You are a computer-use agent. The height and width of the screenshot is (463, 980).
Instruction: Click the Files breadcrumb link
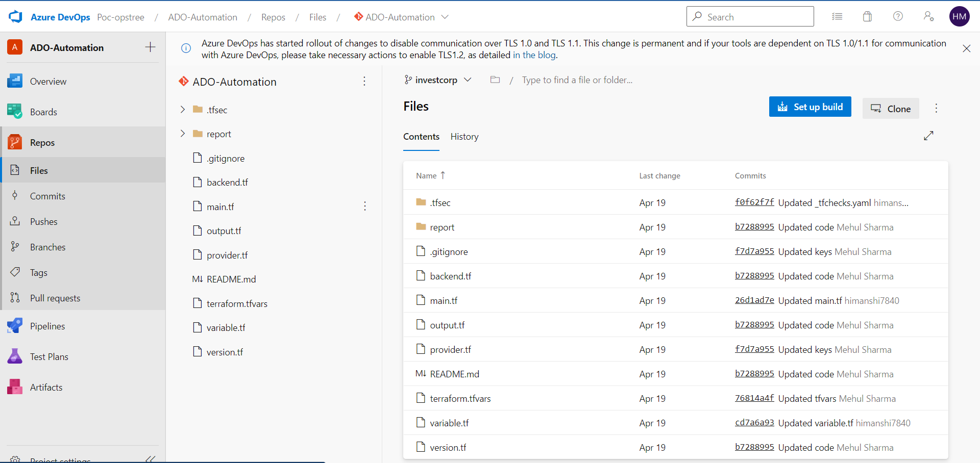pos(317,17)
